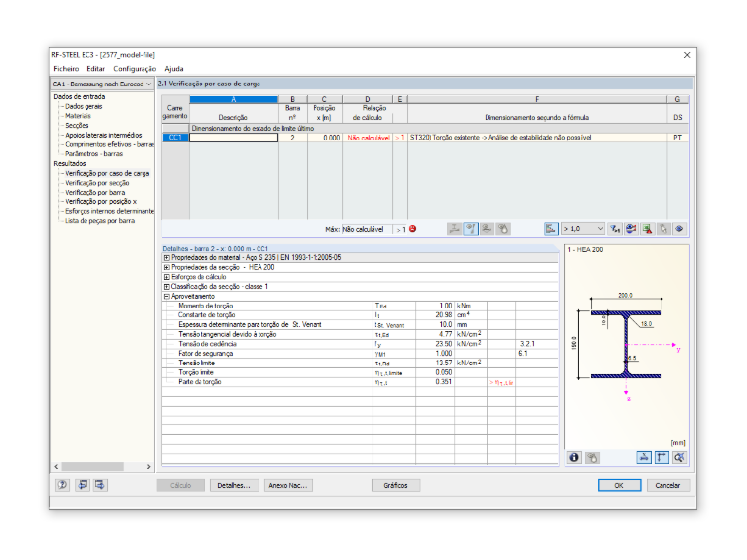
Task: Click the Gráficos button
Action: [x=395, y=485]
